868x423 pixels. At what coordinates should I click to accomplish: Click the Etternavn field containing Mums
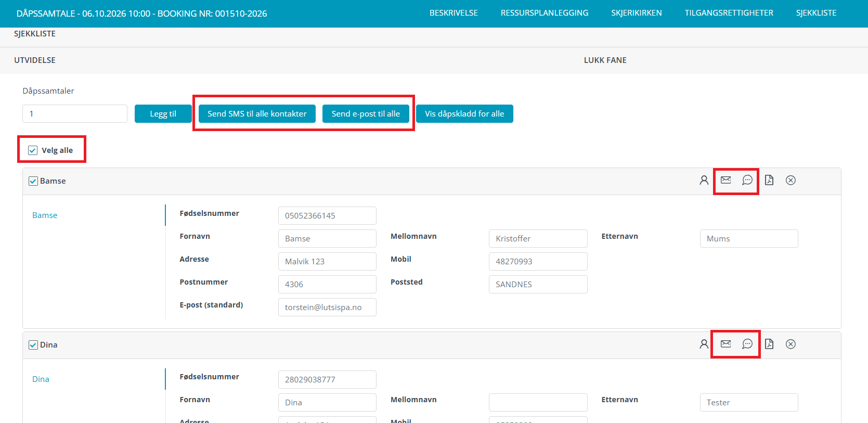click(x=749, y=238)
